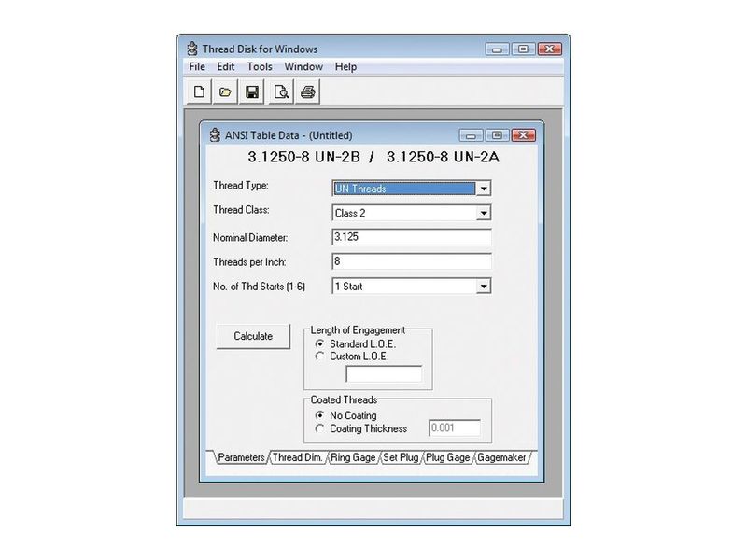Open the Tools menu
This screenshot has width=747, height=560.
tap(260, 66)
